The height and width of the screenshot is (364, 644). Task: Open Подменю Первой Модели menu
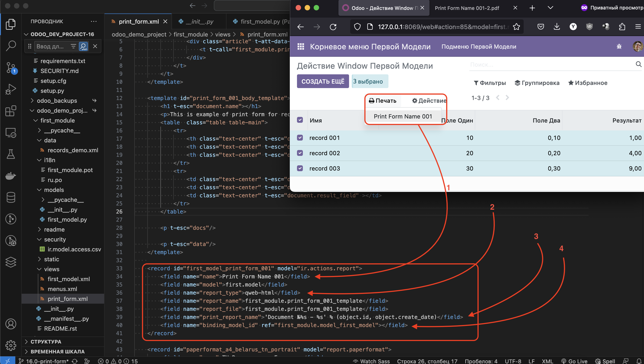click(479, 46)
